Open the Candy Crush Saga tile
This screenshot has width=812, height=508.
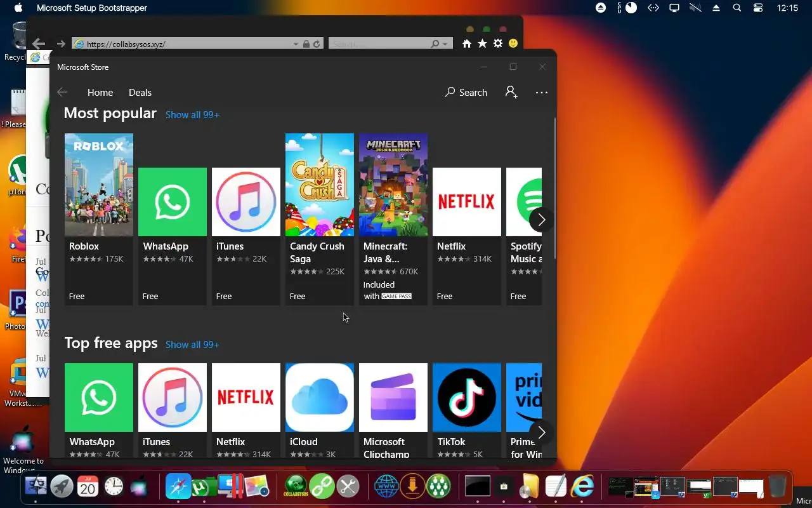coord(320,219)
